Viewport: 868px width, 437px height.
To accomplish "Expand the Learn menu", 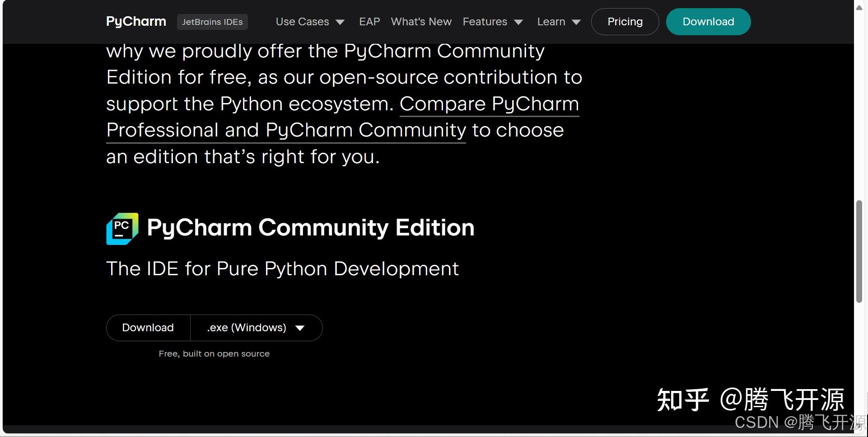I will [x=559, y=22].
